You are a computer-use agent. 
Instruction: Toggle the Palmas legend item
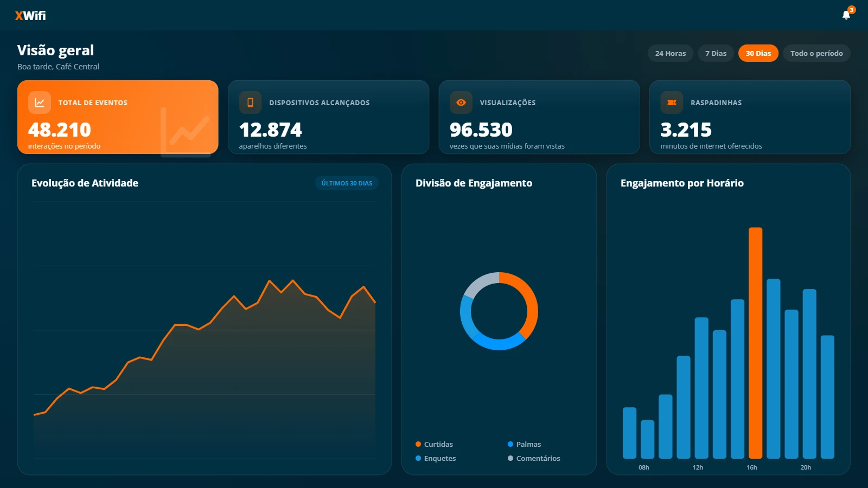click(x=524, y=444)
